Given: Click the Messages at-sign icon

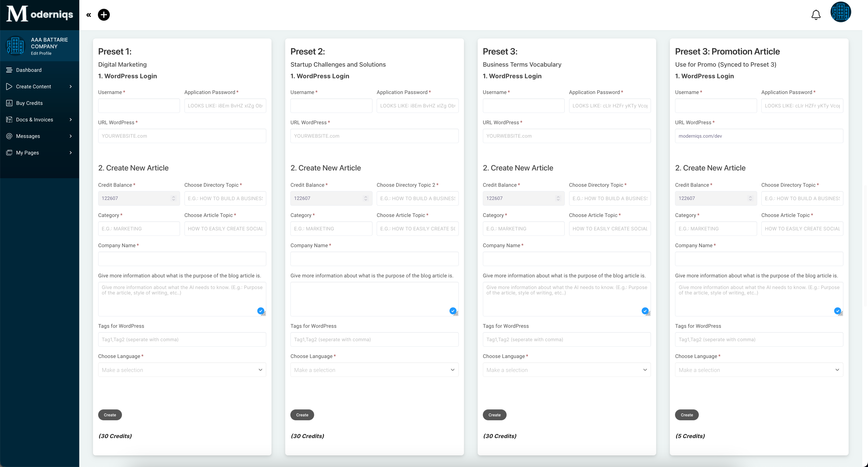Looking at the screenshot, I should coord(9,136).
